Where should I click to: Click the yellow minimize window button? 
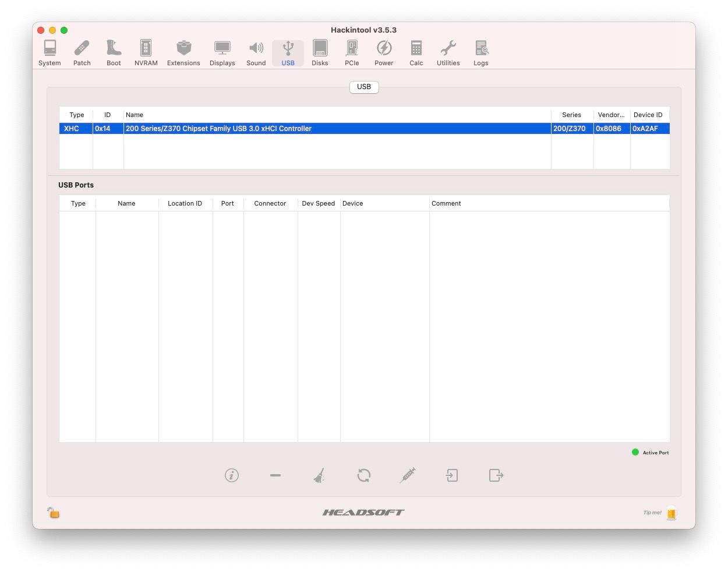[52, 30]
